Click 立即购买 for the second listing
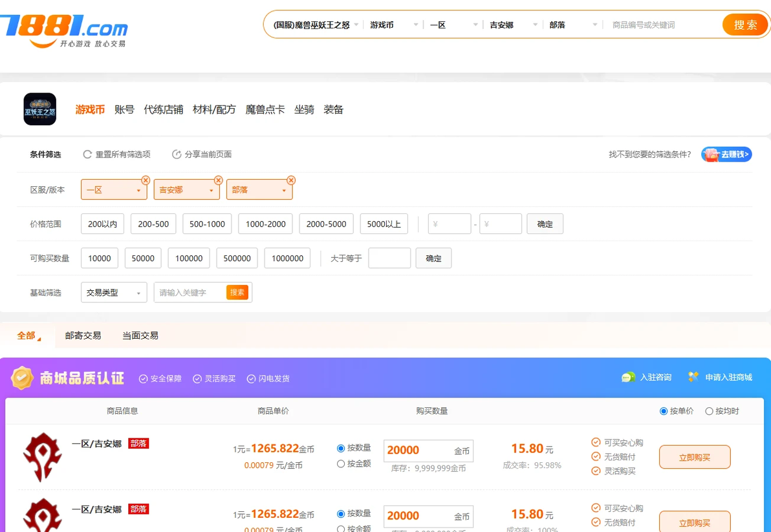Viewport: 771px width, 532px height. (x=695, y=522)
